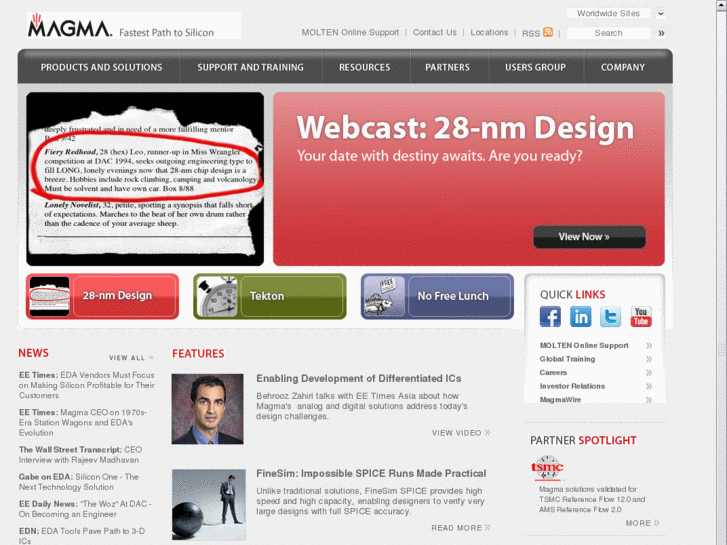Click the RSS text link
The image size is (727, 545).
(531, 33)
